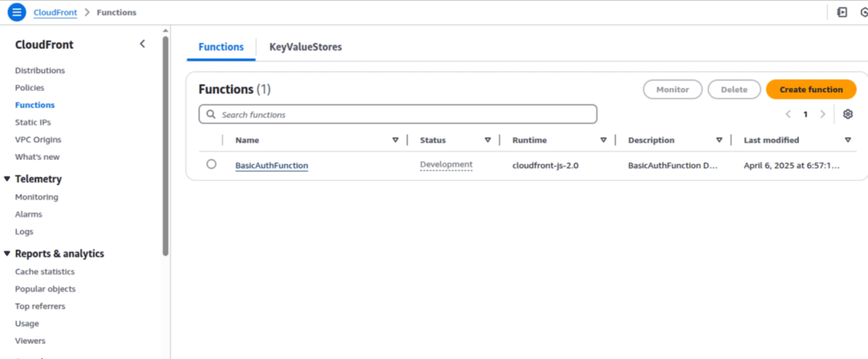868x359 pixels.
Task: Go to next page of functions
Action: [823, 114]
